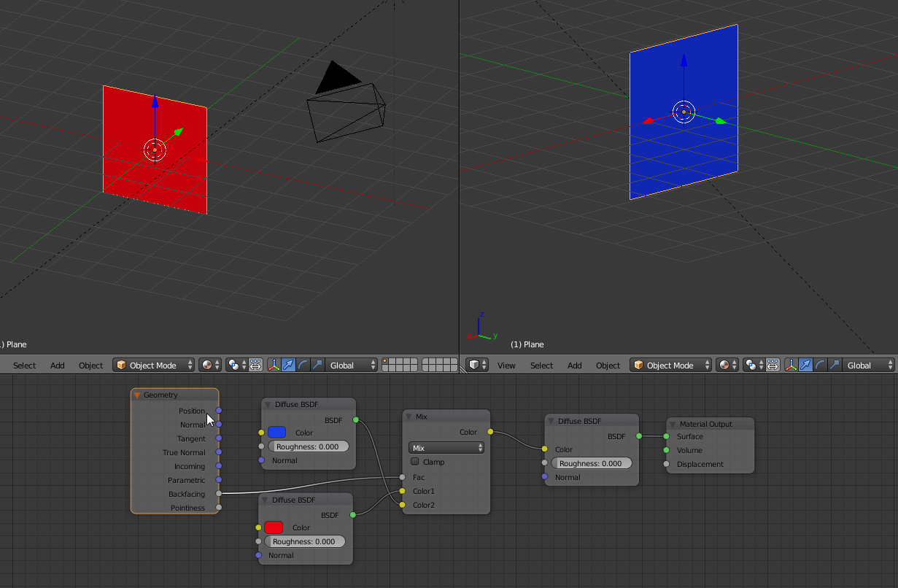Collapse the Geometry node with its triangle
This screenshot has height=588, width=898.
(136, 395)
